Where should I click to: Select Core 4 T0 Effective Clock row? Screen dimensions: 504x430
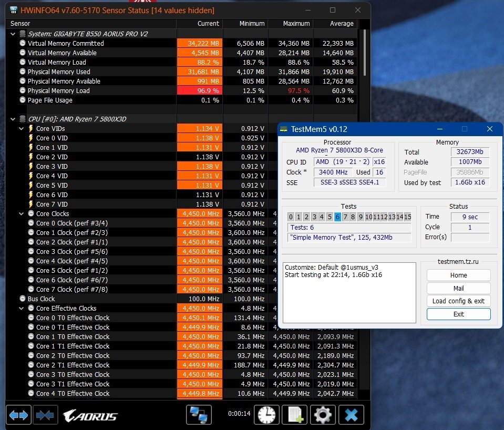point(182,393)
